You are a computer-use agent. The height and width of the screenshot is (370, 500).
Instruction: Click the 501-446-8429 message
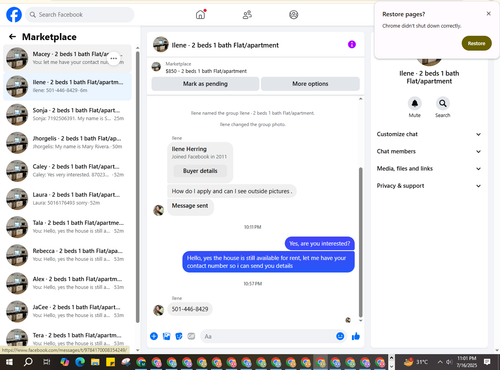[190, 309]
